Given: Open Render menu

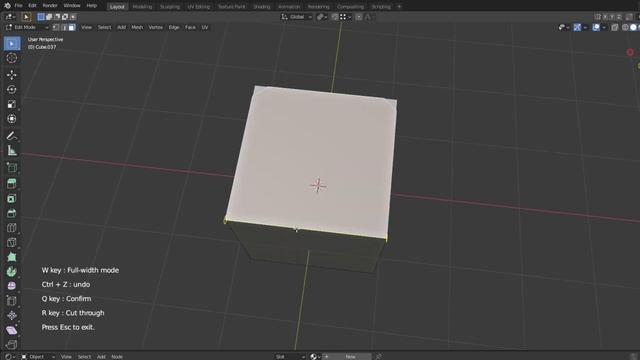Looking at the screenshot, I should point(50,6).
